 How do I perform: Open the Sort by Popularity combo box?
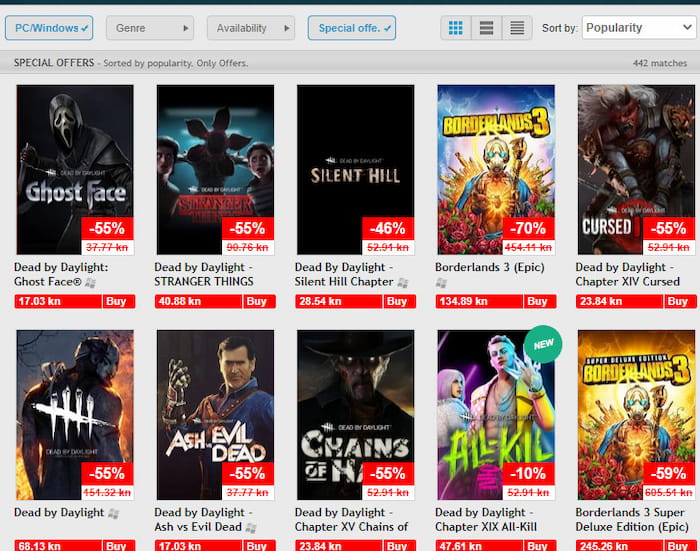pyautogui.click(x=639, y=28)
